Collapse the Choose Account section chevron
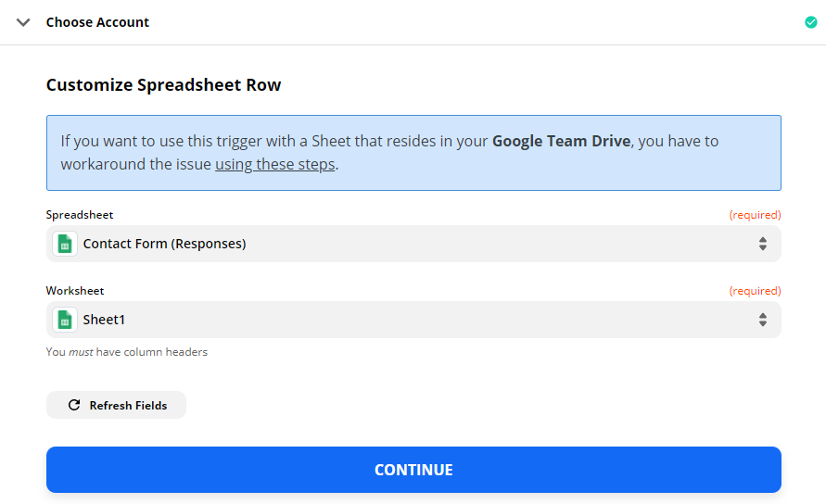Viewport: 826px width, 504px height. click(23, 22)
